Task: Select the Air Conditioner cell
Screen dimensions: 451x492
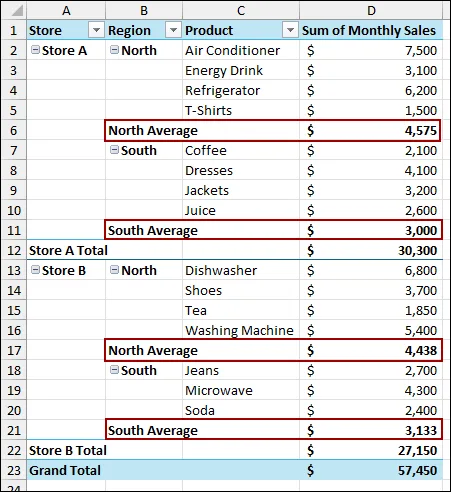Action: point(241,50)
